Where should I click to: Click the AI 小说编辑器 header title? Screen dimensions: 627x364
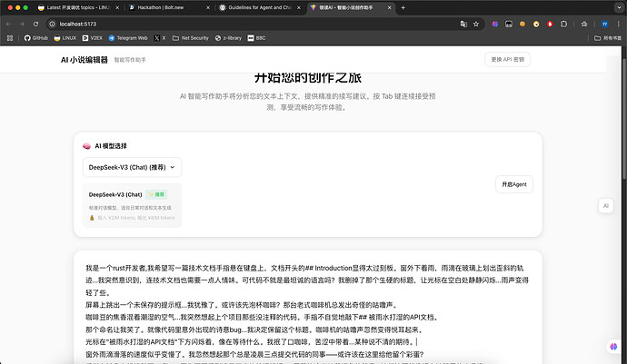[85, 60]
